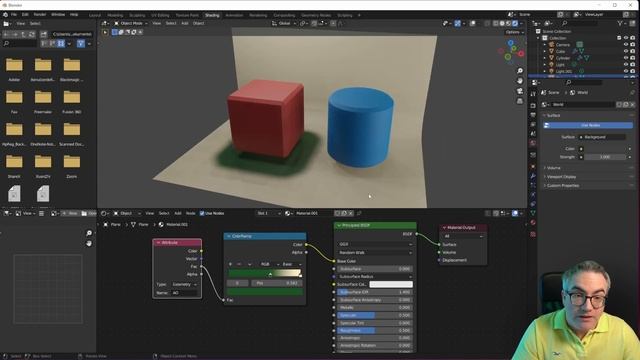Click the file browser refresh icon
The width and height of the screenshot is (640, 360).
click(32, 34)
